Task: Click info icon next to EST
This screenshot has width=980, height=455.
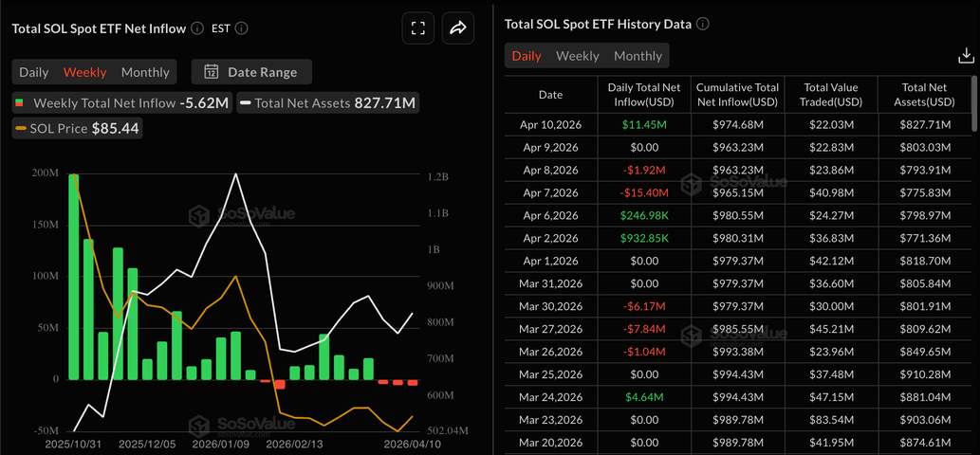Action: (x=242, y=28)
